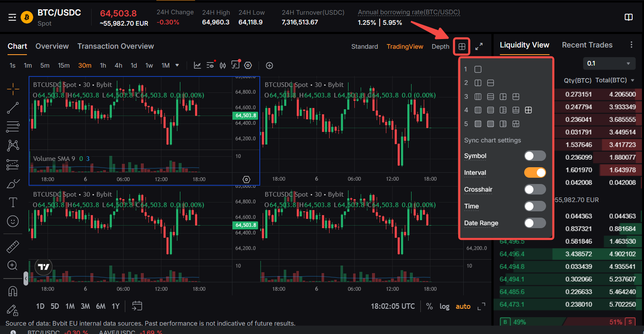Screen dimensions: 644x334
Task: Set date range to 5D
Action: [55, 306]
